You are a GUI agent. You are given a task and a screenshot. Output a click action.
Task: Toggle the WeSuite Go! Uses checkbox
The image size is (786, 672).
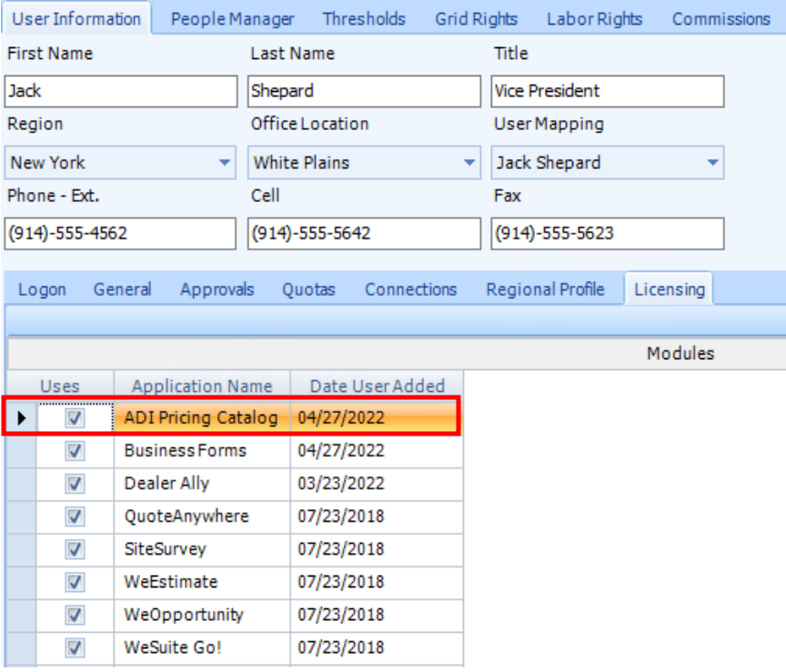coord(75,648)
